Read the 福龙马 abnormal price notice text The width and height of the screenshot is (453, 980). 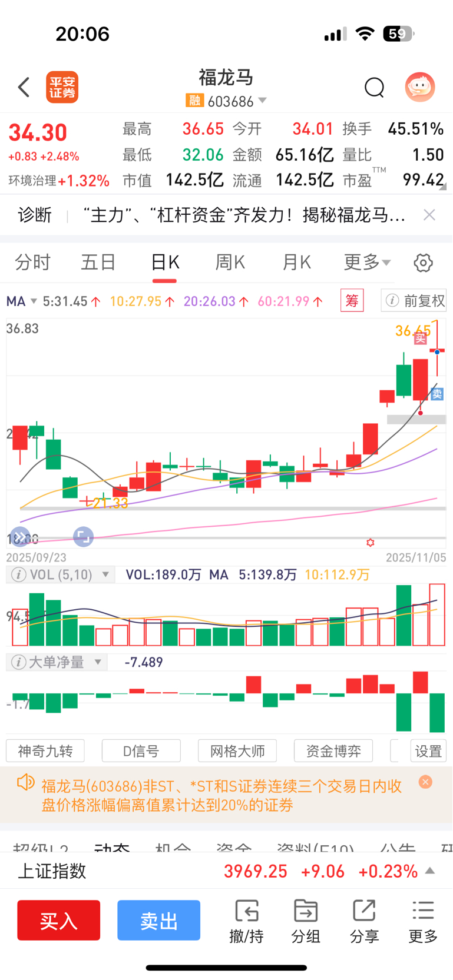click(221, 795)
